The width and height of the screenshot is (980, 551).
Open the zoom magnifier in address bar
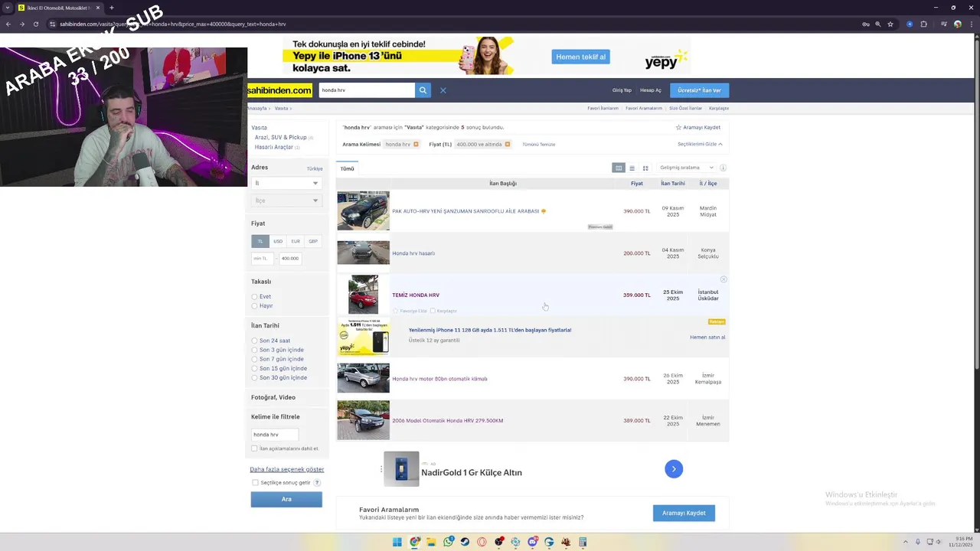[x=878, y=24]
